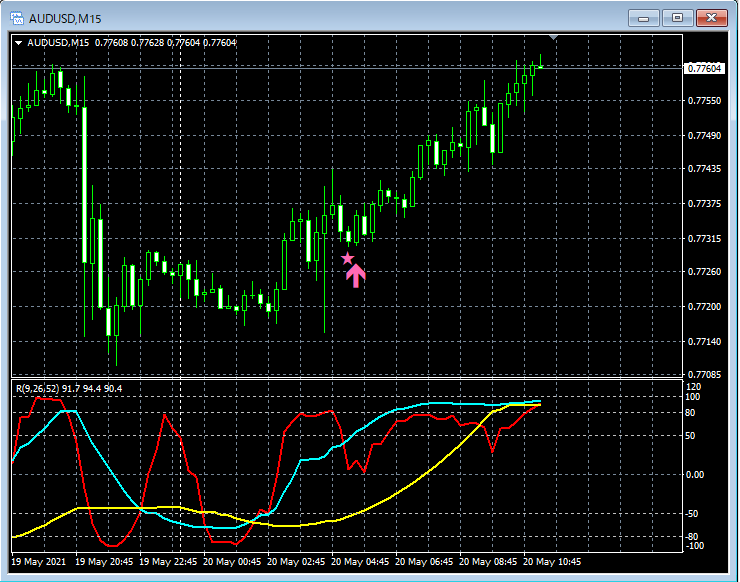Click the 19 May 2021 time label
This screenshot has width=740, height=582.
pos(39,562)
